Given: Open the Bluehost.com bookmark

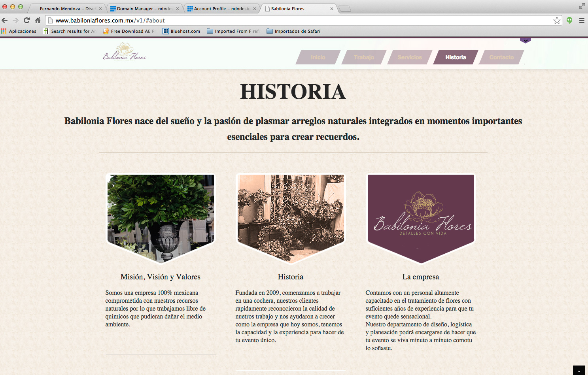Looking at the screenshot, I should pos(182,31).
